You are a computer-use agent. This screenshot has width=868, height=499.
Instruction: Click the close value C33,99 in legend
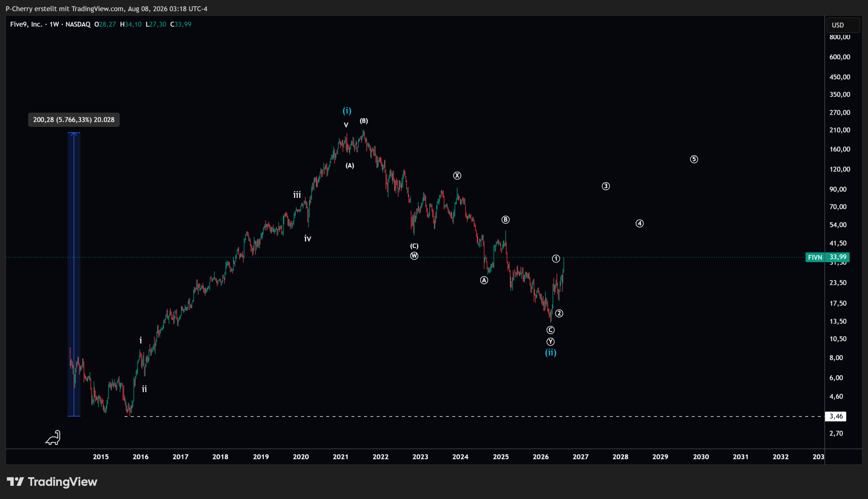[181, 24]
